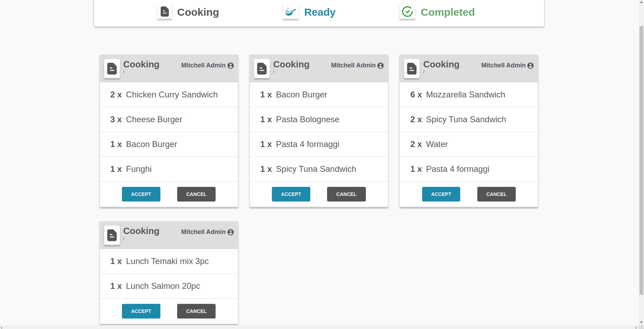Click document icon on Pasta Bolognese order
This screenshot has height=329, width=644.
[262, 68]
